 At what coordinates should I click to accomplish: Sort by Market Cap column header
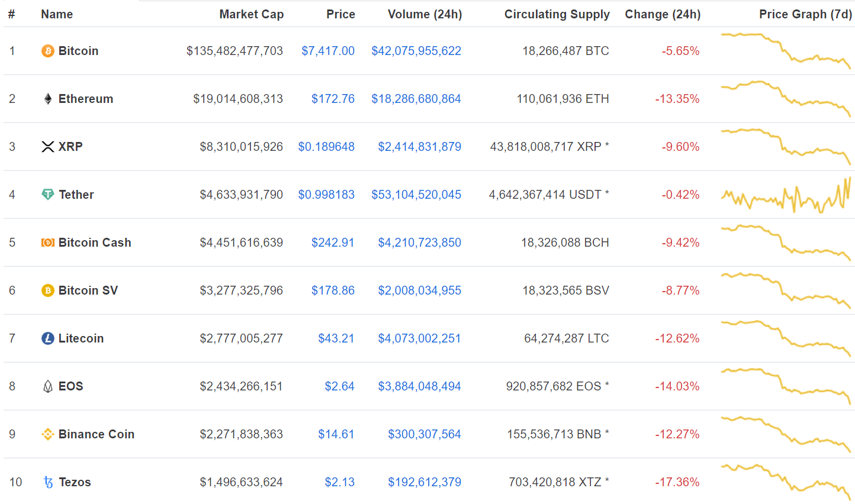(252, 14)
